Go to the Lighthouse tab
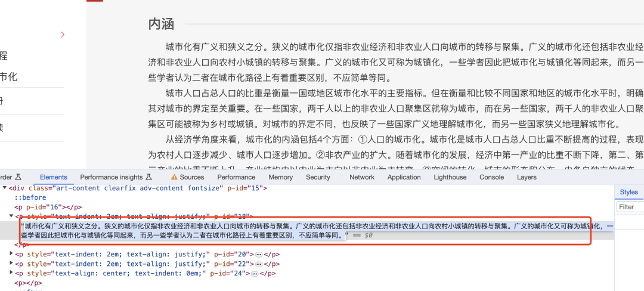 click(x=450, y=177)
